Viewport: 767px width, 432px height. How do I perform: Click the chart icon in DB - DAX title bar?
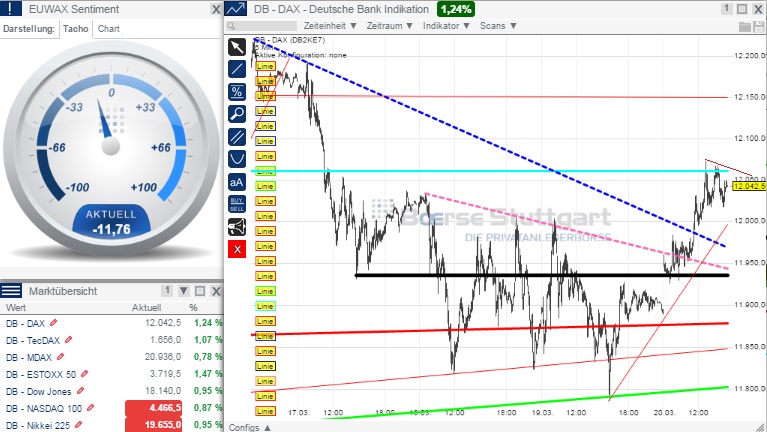(236, 9)
